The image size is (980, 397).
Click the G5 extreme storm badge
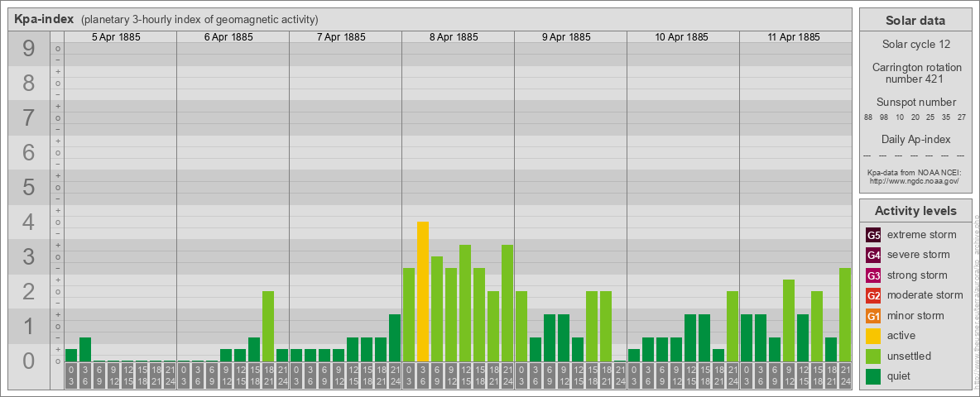pos(873,235)
